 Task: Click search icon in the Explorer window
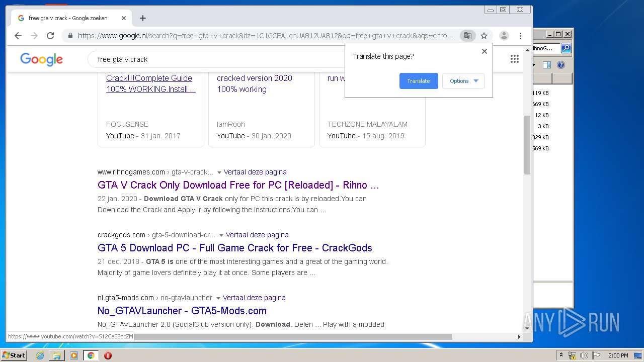pyautogui.click(x=566, y=48)
